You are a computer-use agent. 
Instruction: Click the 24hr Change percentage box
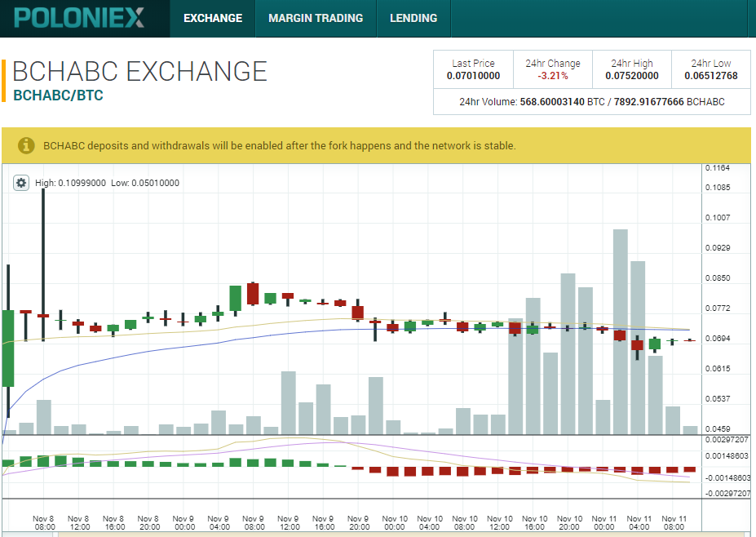pyautogui.click(x=552, y=70)
